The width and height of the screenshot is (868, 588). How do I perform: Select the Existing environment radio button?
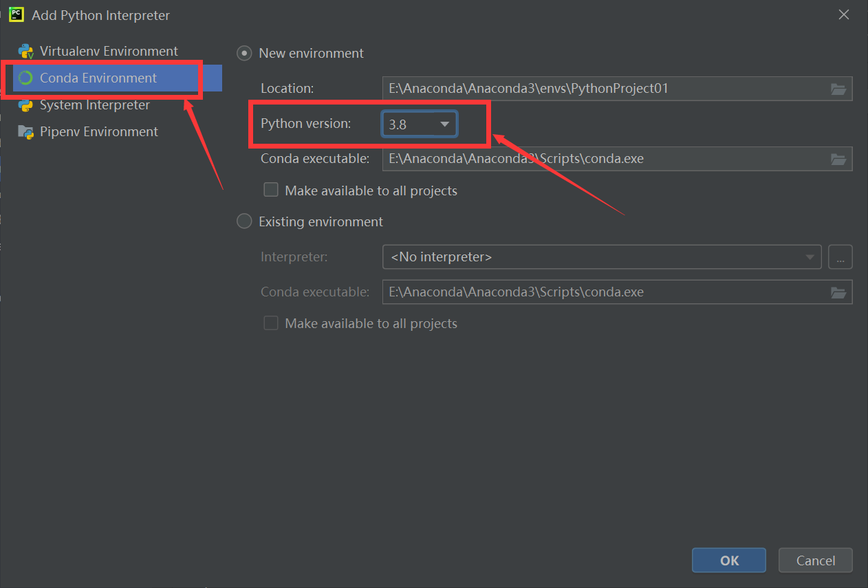[x=244, y=221]
